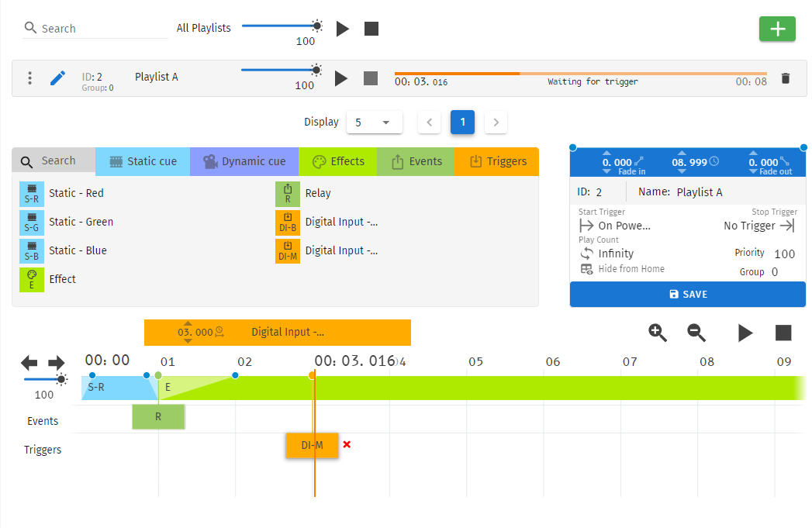Zoom out on the timeline

696,333
